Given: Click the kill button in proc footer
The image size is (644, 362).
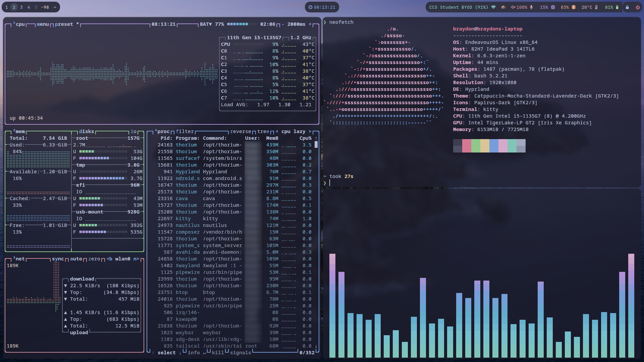Looking at the screenshot, I should tap(218, 353).
